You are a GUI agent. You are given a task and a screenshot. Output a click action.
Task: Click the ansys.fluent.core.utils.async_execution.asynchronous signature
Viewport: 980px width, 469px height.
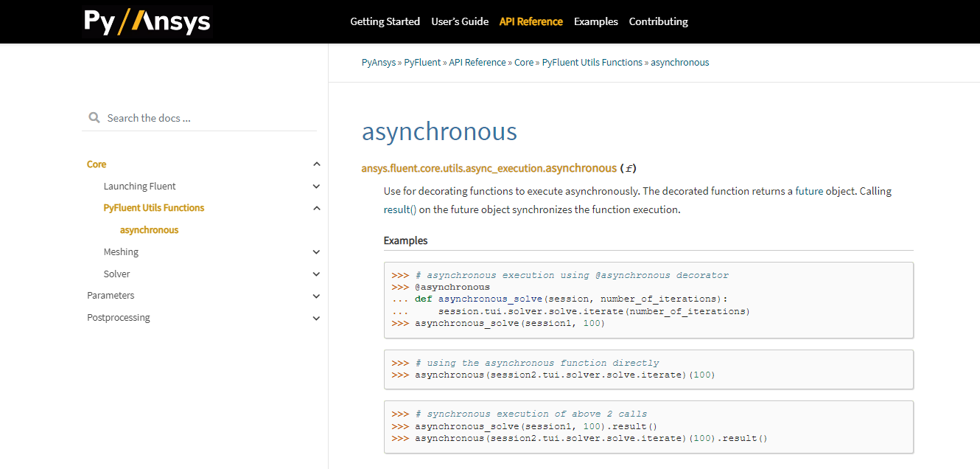click(x=489, y=168)
